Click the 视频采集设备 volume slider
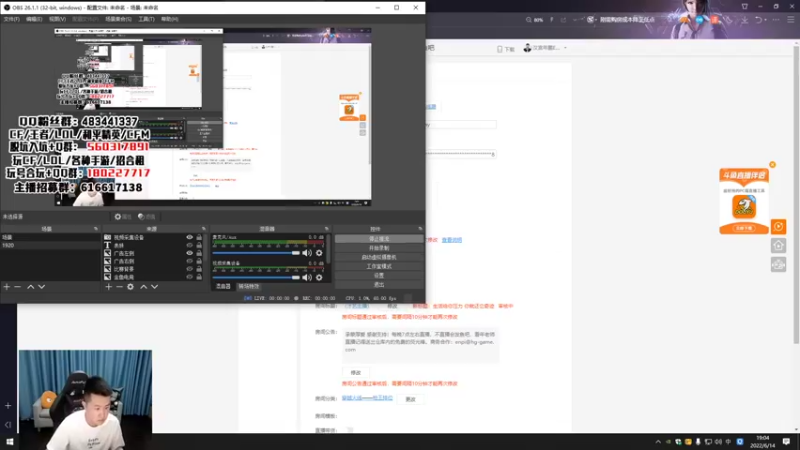800x450 pixels. point(256,277)
